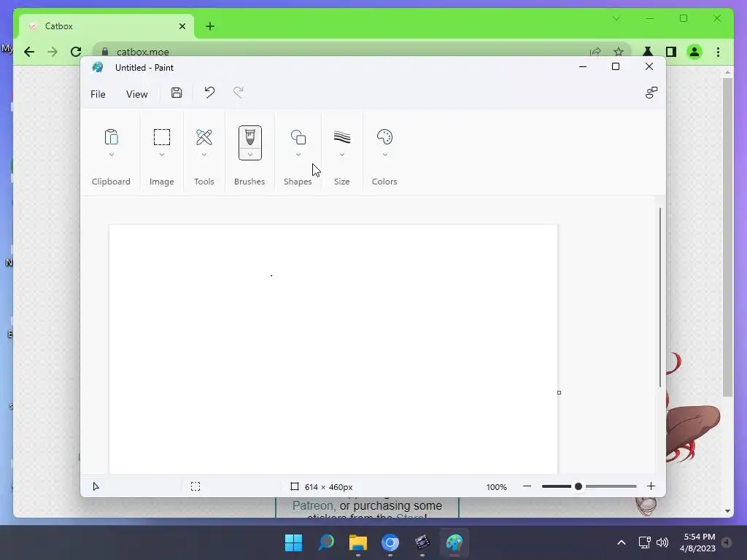Screen dimensions: 747x560
Task: Reload the catbox.moe page
Action: (76, 52)
